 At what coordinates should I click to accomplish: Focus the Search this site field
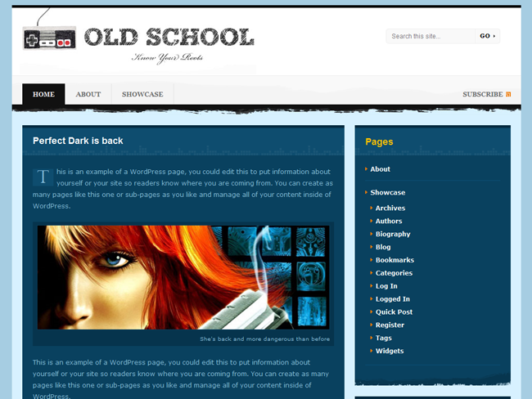click(431, 36)
